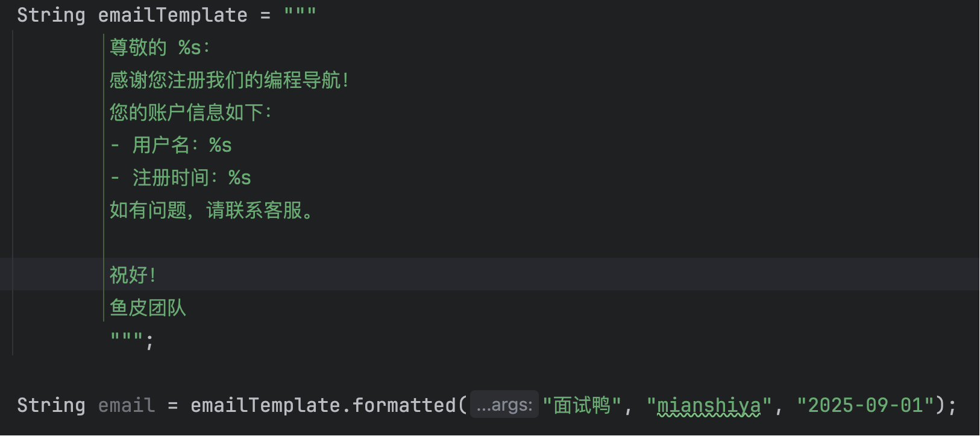Screen dimensions: 980x436
Task: Place cursor on the 尊敬的 %s line
Action: (160, 48)
